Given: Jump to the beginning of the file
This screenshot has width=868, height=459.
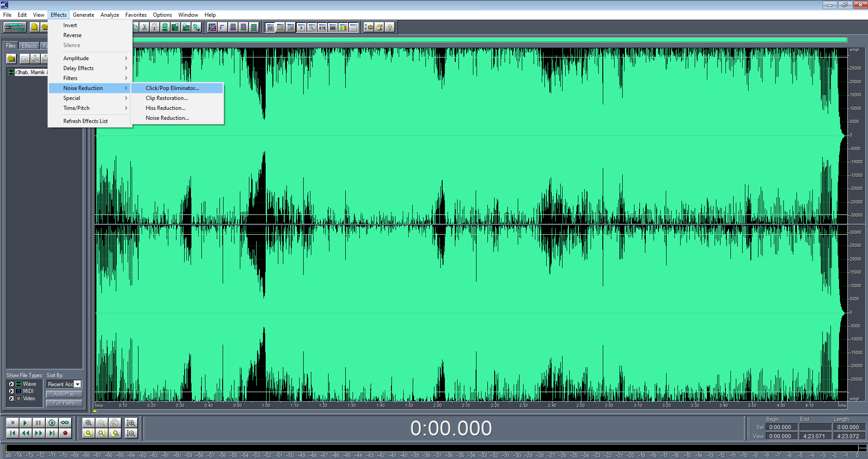Looking at the screenshot, I should coord(12,433).
